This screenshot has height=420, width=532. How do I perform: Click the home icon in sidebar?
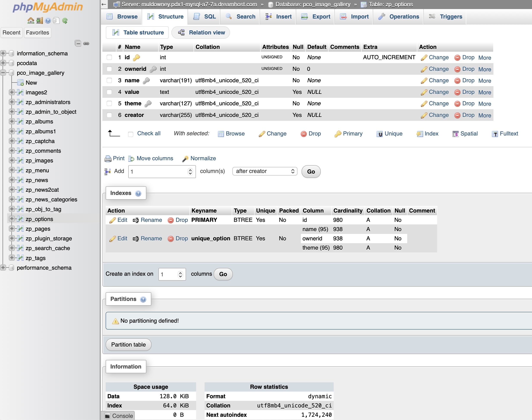coord(31,20)
